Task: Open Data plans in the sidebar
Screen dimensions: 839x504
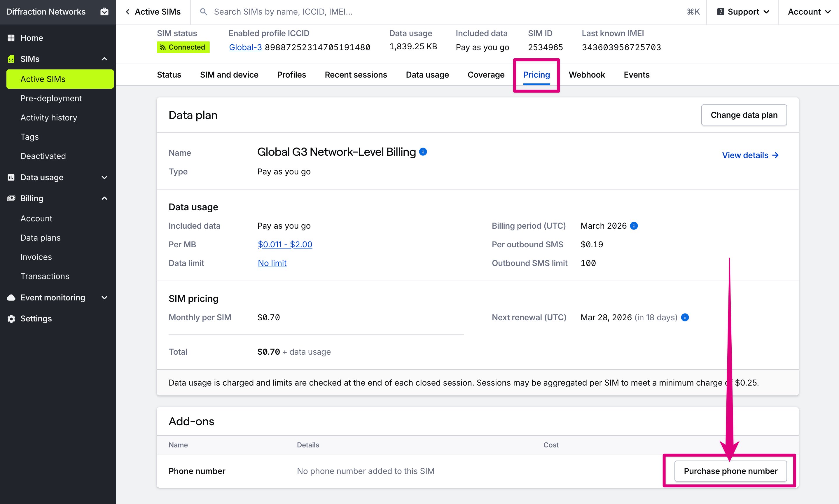Action: coord(41,238)
